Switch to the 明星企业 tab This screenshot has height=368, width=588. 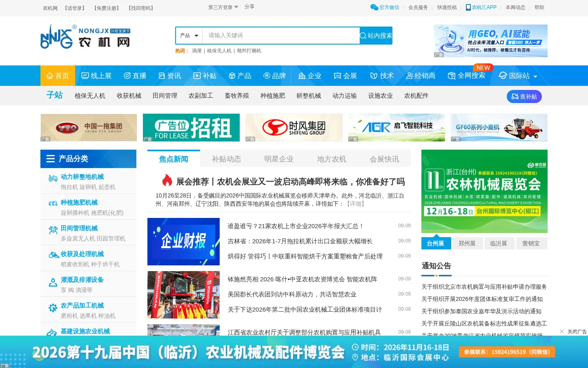click(x=279, y=159)
